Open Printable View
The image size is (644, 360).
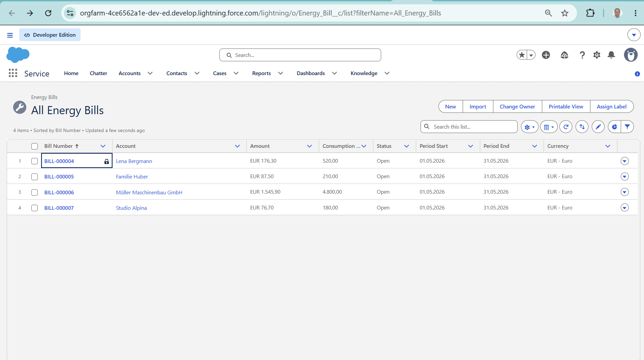pos(566,107)
